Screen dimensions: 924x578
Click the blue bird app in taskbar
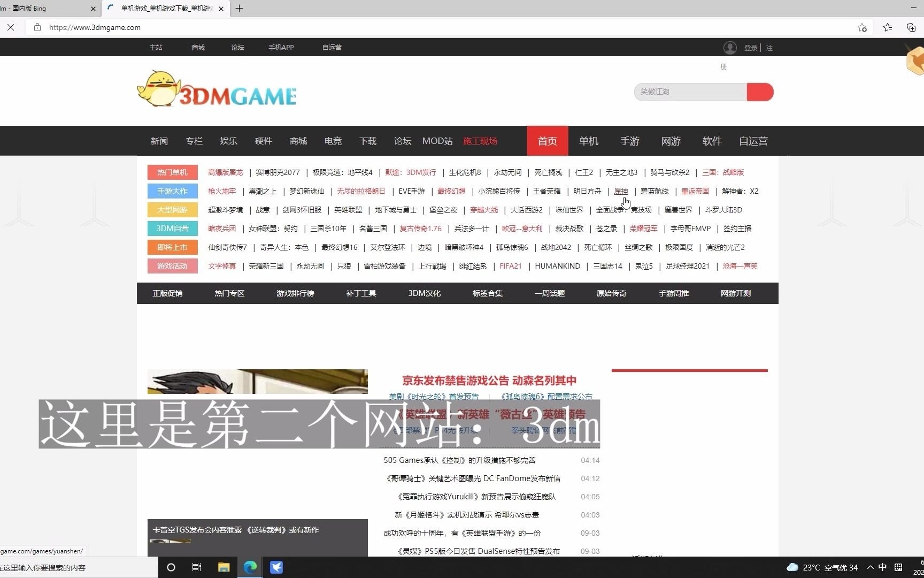tap(276, 567)
